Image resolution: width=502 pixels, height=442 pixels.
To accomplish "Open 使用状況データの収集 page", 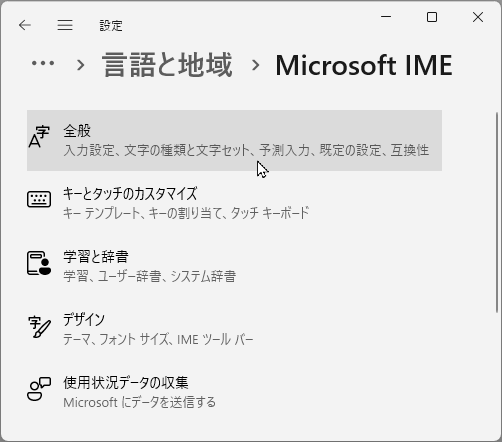I will pyautogui.click(x=234, y=392).
